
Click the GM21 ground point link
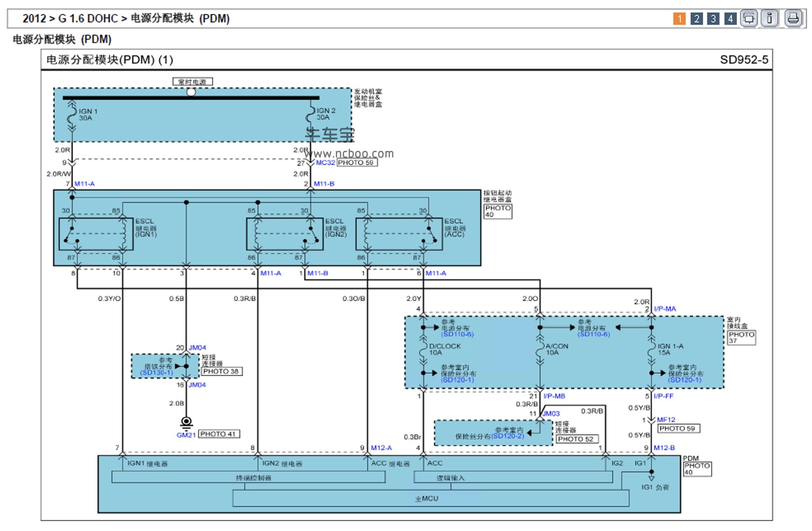[186, 435]
